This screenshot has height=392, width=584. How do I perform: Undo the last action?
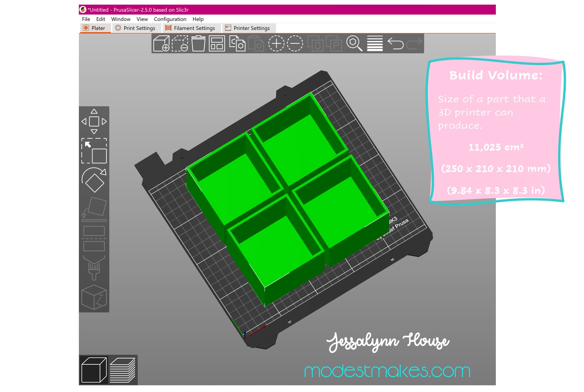(395, 43)
